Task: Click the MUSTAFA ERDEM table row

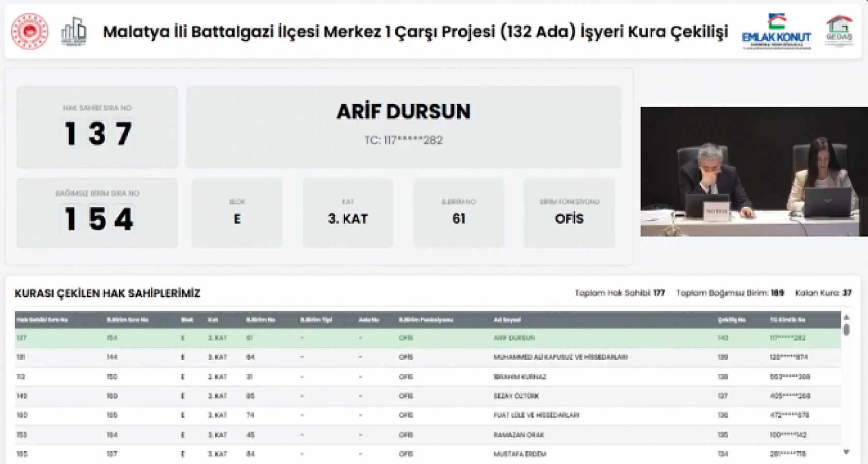Action: click(427, 454)
